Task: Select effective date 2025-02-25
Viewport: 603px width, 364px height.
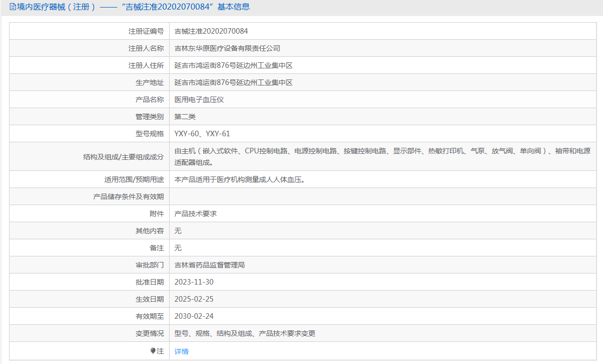Action: [x=194, y=299]
